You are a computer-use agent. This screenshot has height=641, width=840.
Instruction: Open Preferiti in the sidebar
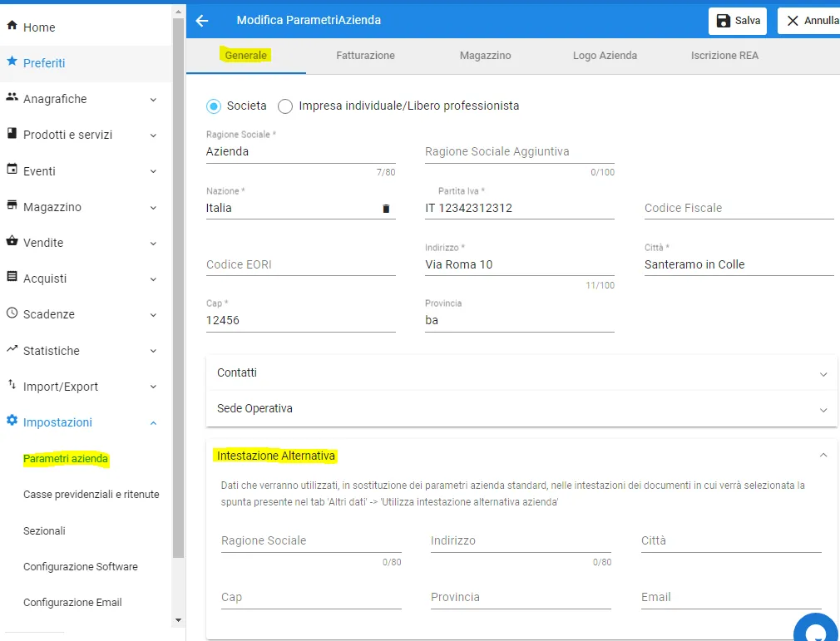coord(44,63)
